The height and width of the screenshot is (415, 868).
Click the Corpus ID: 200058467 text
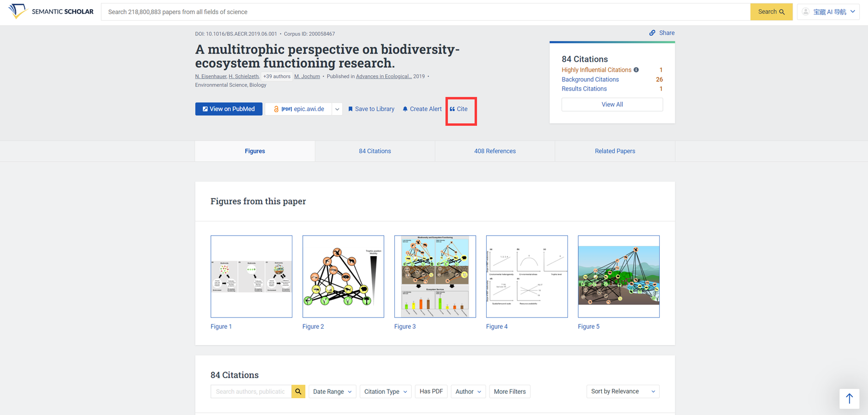(x=309, y=34)
